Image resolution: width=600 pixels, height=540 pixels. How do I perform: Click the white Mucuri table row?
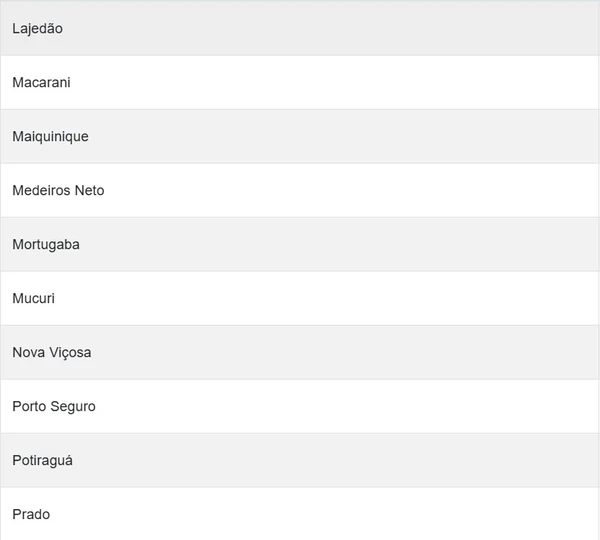[350, 299]
